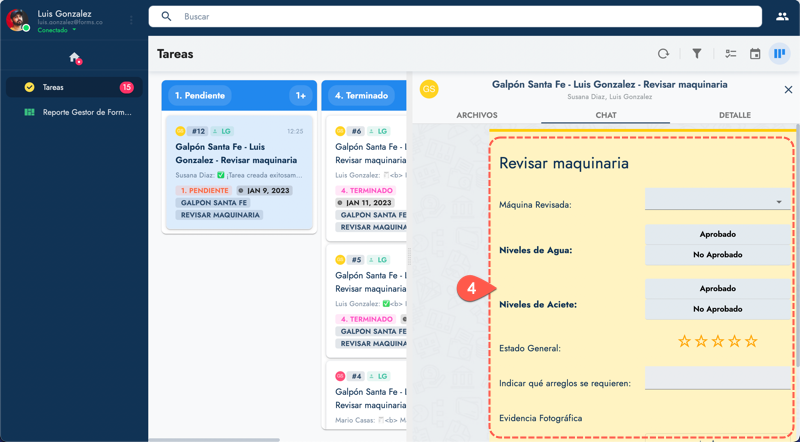Click the JAN 9, 2023 date tag
The image size is (800, 442).
click(264, 190)
